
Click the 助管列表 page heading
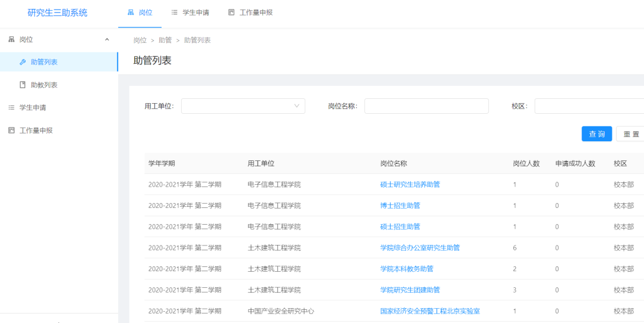[153, 61]
